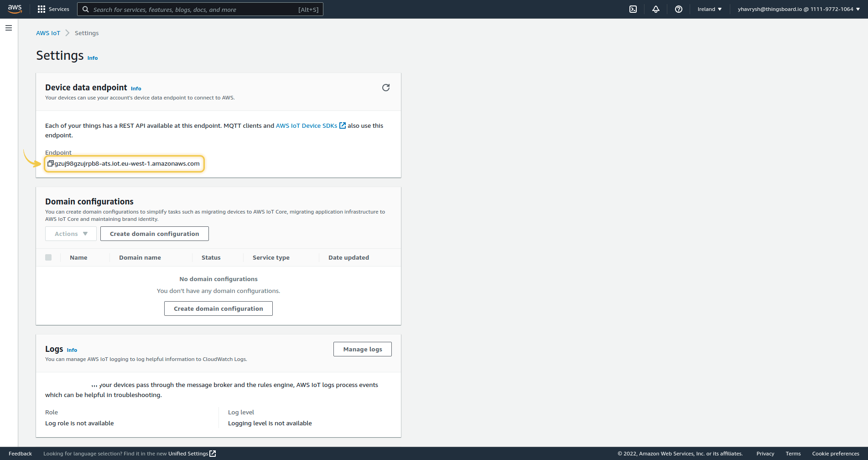Open Cookie preferences in the footer
The image size is (868, 460).
835,454
